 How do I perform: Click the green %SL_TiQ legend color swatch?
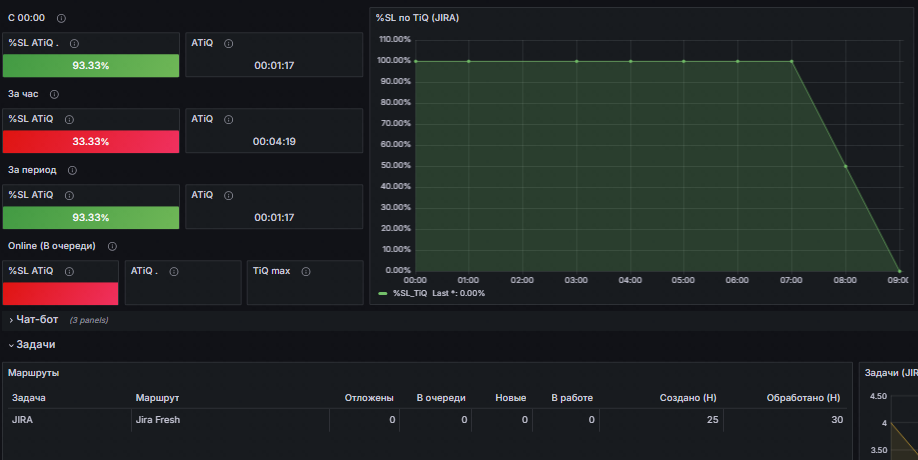point(383,293)
